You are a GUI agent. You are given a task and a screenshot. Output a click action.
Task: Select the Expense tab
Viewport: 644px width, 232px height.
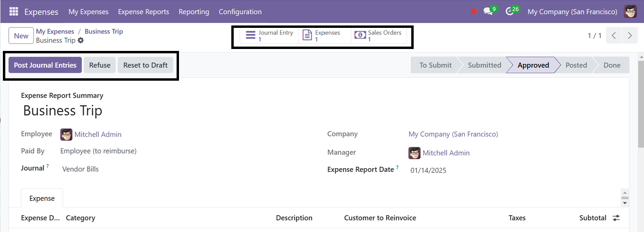coord(42,198)
